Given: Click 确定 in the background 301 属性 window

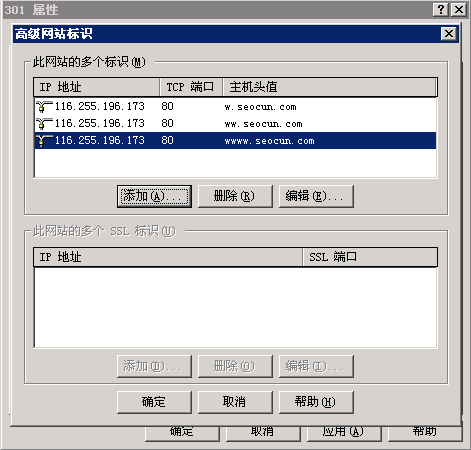Looking at the screenshot, I should 182,433.
